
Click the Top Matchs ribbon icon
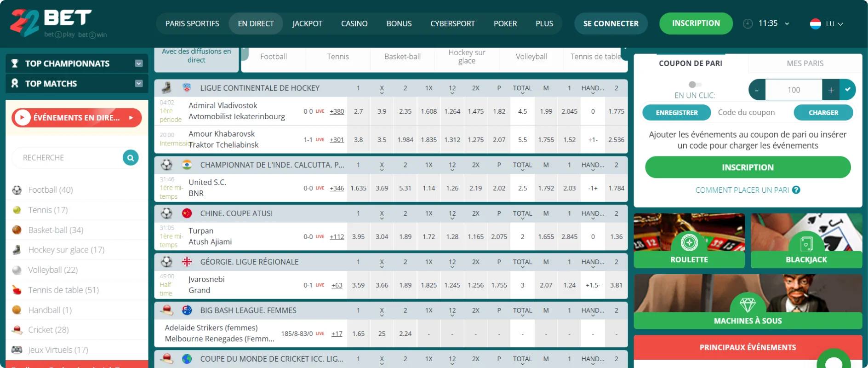coord(15,83)
